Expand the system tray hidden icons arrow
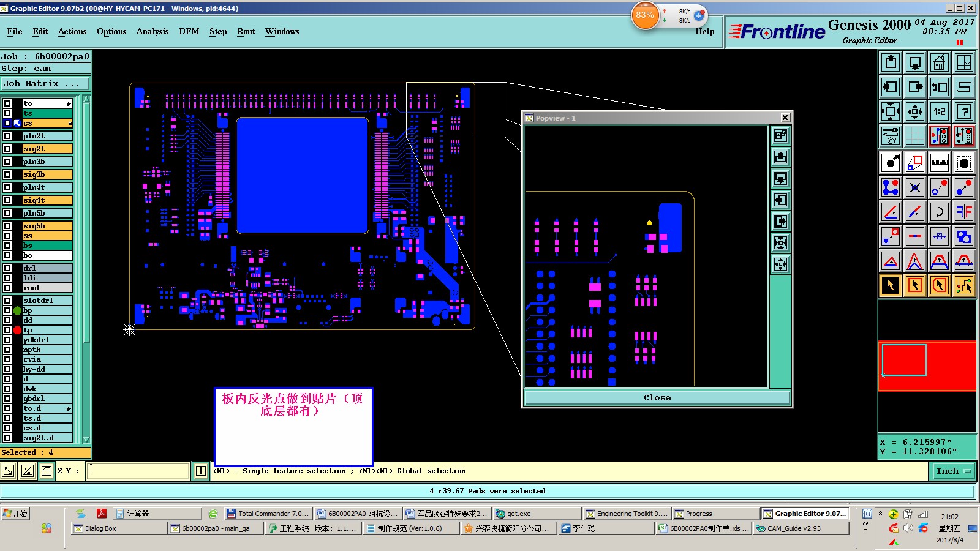 880,514
